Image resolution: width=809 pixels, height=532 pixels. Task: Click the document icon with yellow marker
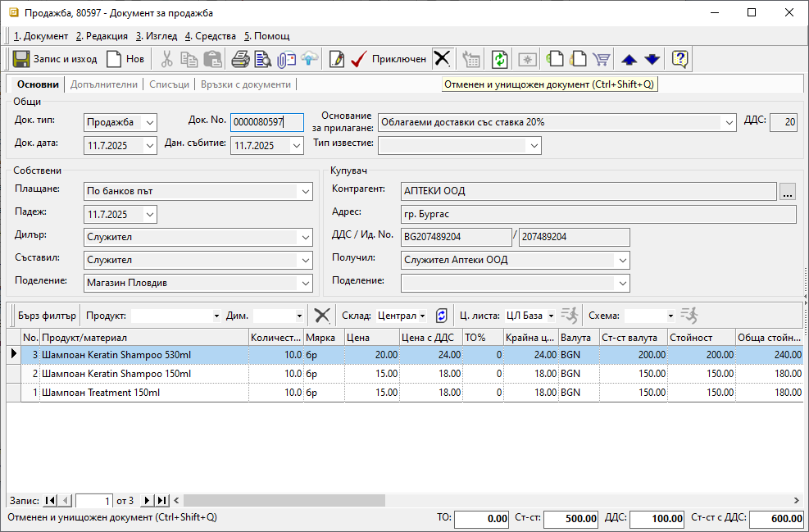coord(578,59)
